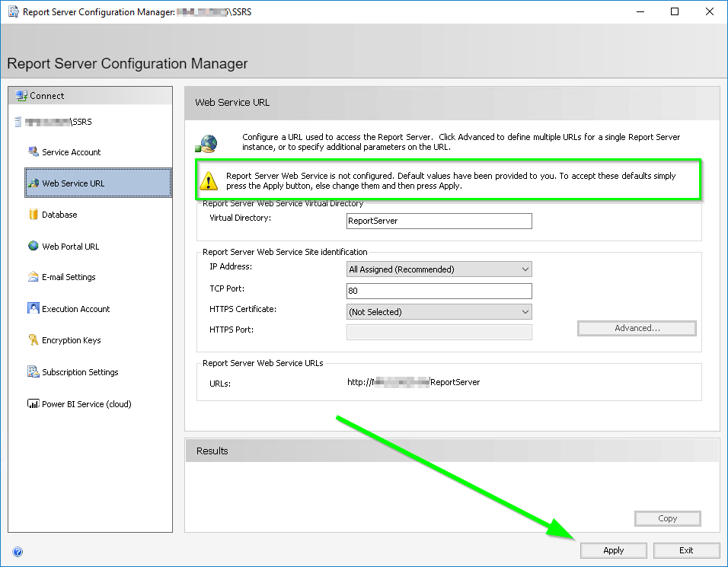
Task: Open the Power BI Service chart icon
Action: point(34,403)
